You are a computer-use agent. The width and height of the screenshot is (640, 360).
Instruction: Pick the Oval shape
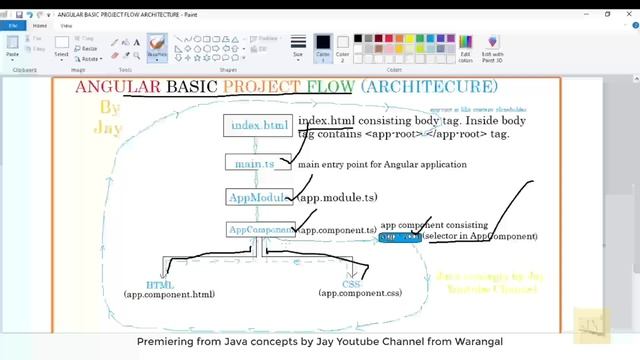[198, 39]
